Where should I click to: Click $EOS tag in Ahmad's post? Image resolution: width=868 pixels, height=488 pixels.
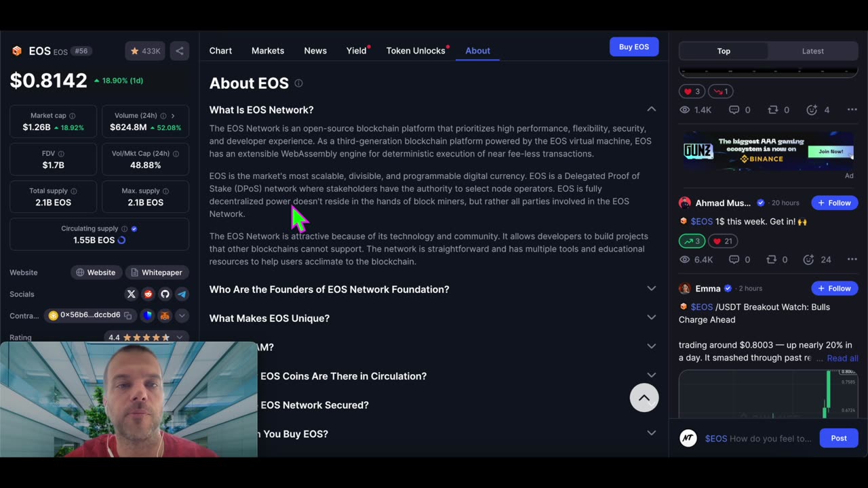click(x=702, y=222)
